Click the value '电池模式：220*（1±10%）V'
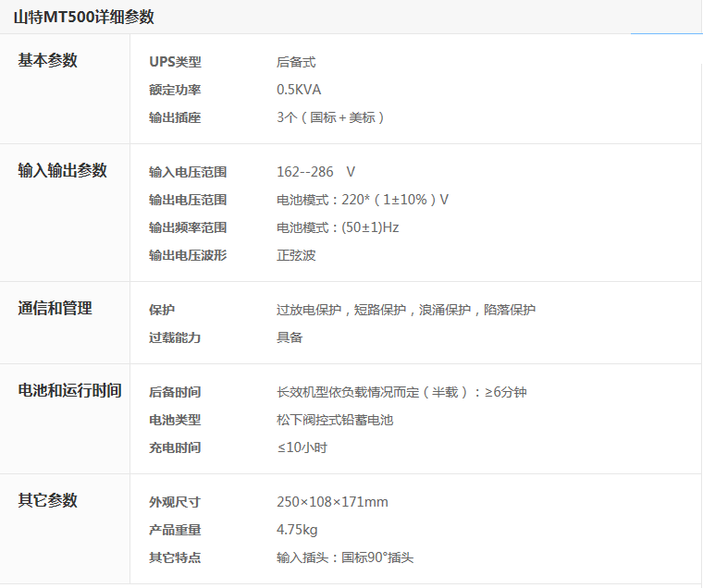Screen dimensions: 703x588 click(363, 200)
